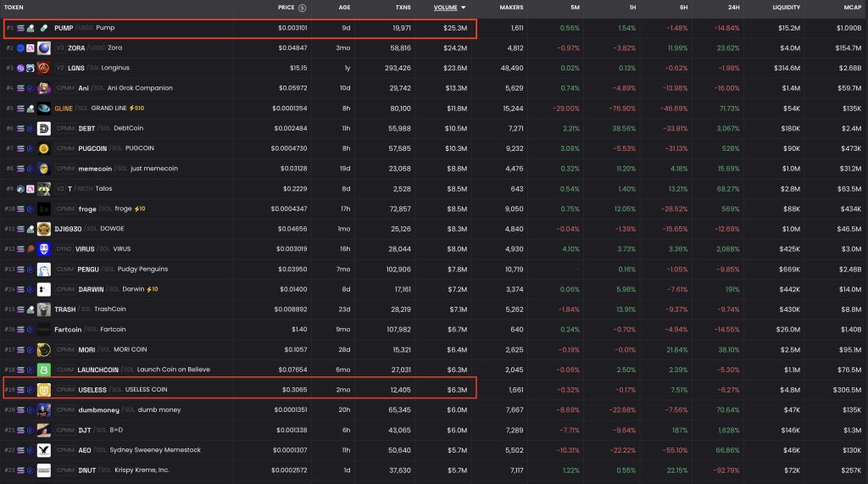
Task: Click Ani Grok Companion anime avatar
Action: point(44,88)
